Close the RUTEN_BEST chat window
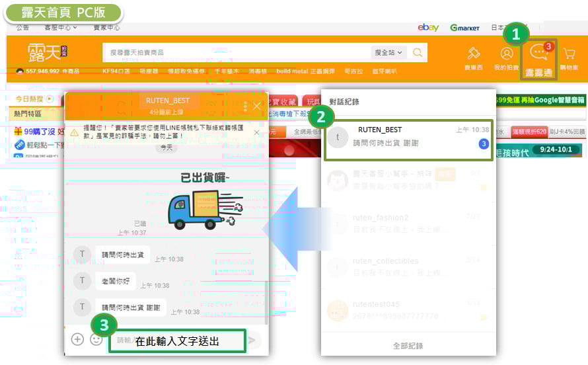This screenshot has width=588, height=365. point(257,106)
